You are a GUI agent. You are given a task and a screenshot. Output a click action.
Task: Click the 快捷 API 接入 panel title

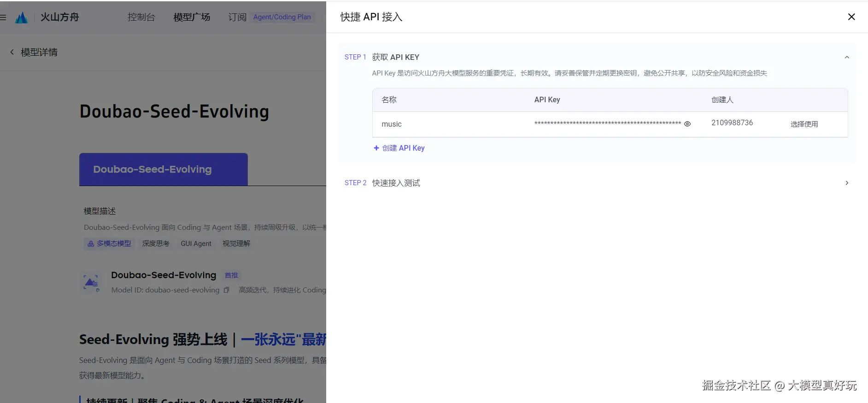371,17
